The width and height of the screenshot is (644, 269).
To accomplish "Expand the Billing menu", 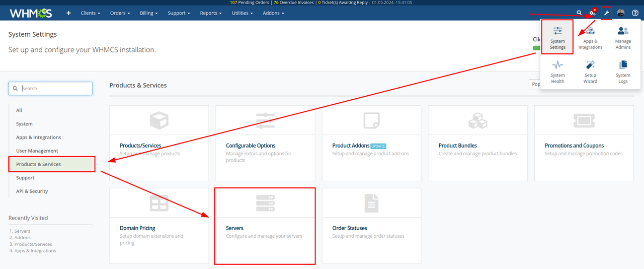I will [149, 13].
